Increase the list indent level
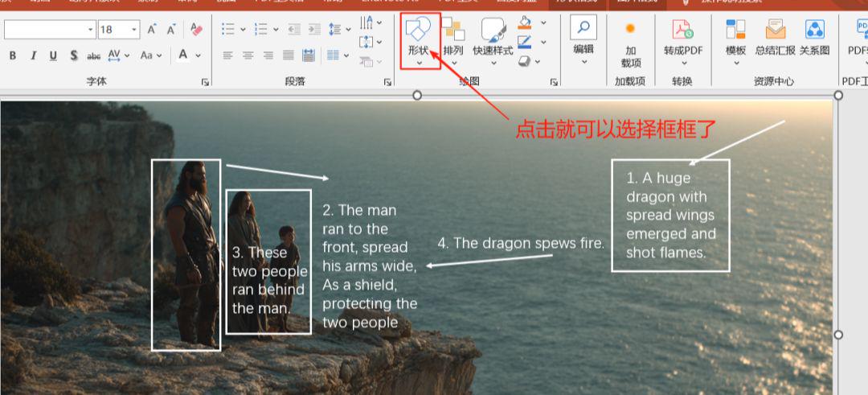Viewport: 868px width, 395px height. [314, 29]
